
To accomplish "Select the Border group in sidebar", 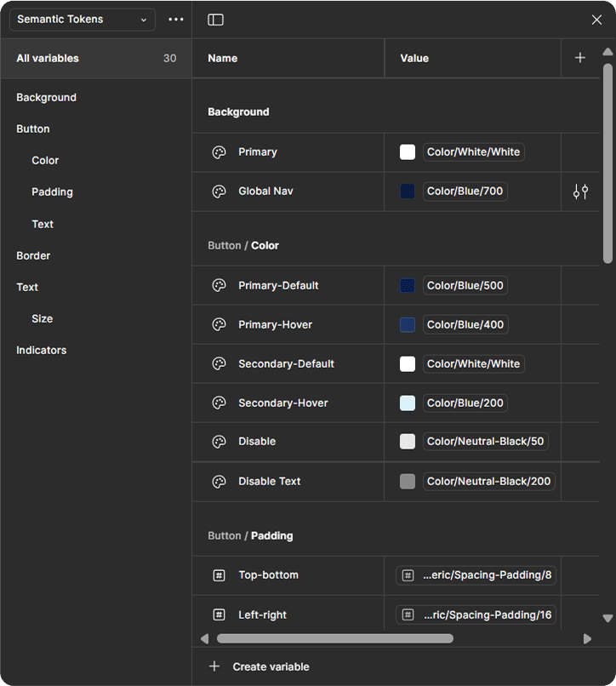I will 33,255.
